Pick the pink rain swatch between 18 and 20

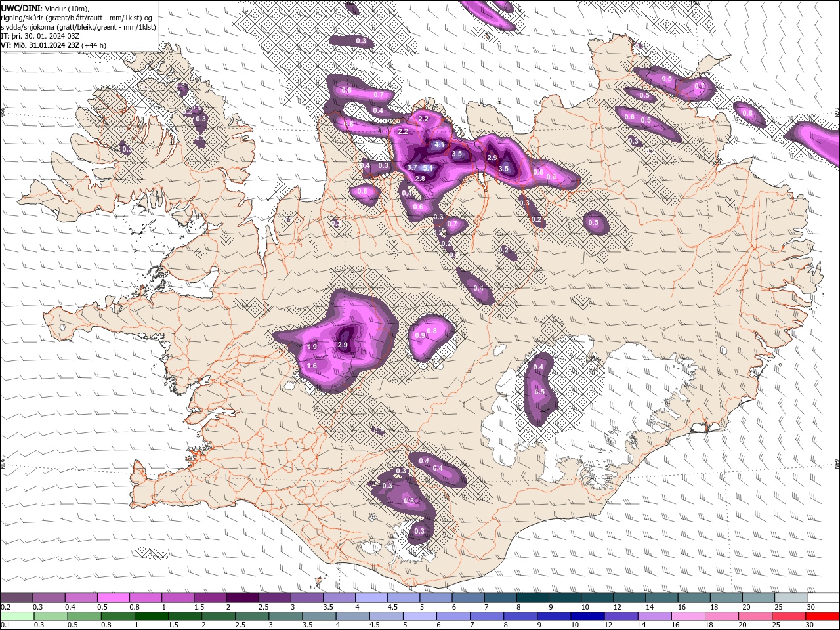[x=723, y=616]
